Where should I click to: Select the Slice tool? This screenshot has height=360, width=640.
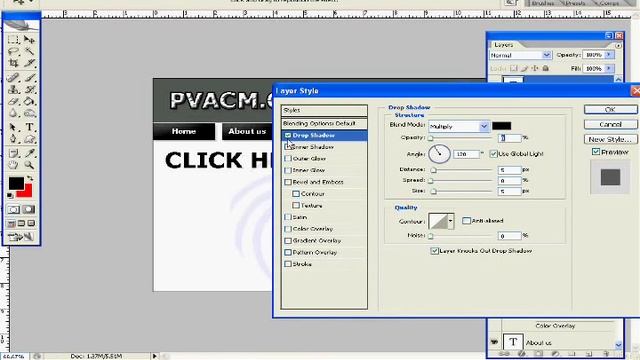29,63
